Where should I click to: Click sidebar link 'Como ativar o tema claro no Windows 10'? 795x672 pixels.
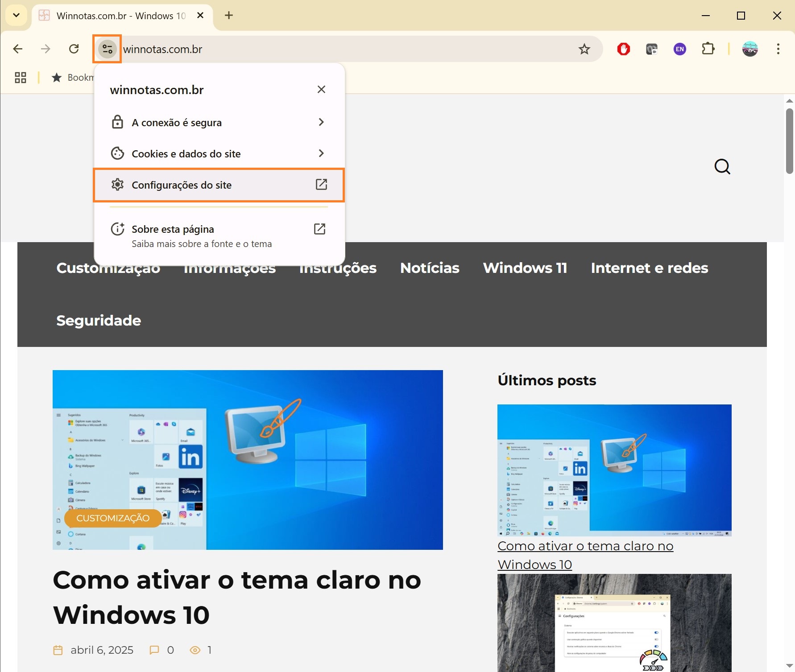(585, 555)
